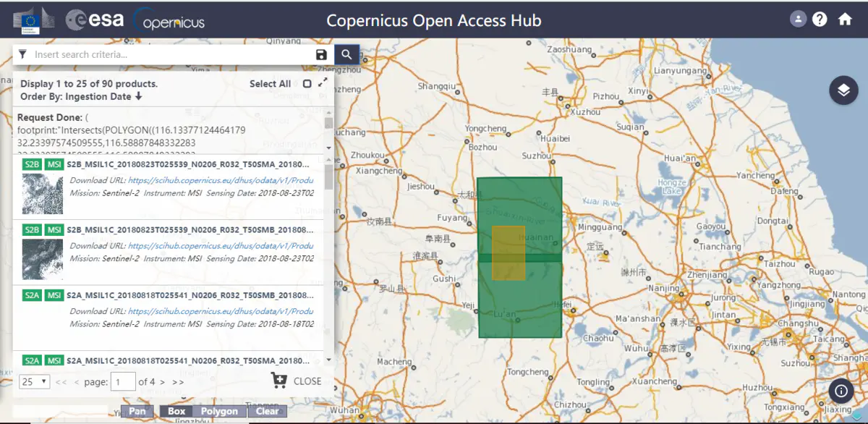
Task: Open Download URL link of S2B T50SMB product
Action: [x=221, y=246]
